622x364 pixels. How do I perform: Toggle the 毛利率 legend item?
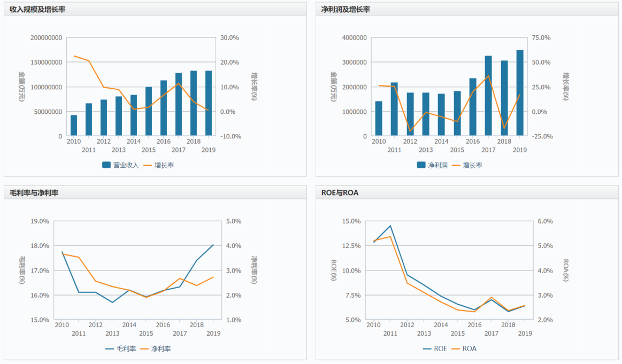coord(121,348)
